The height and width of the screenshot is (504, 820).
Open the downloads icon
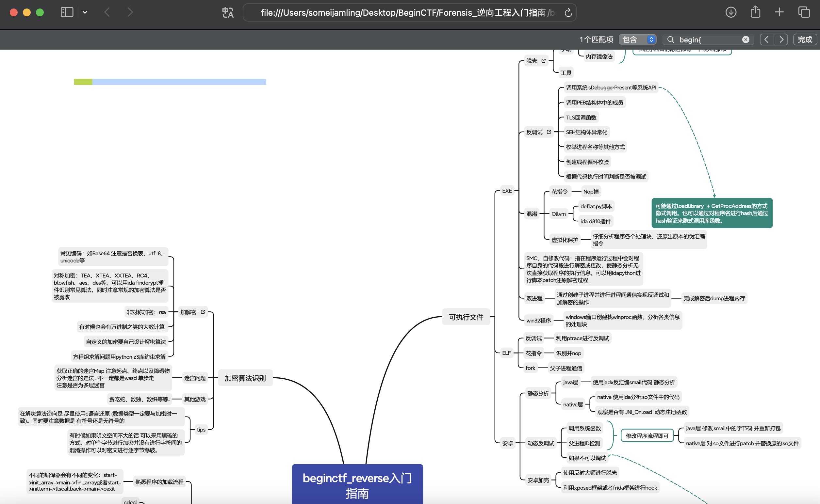pyautogui.click(x=730, y=12)
